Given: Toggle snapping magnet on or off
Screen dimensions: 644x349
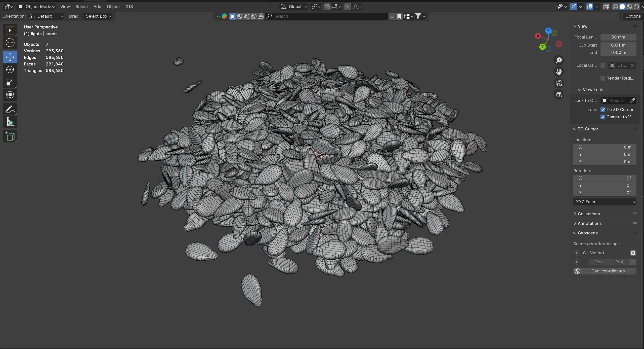Looking at the screenshot, I should coord(327,7).
